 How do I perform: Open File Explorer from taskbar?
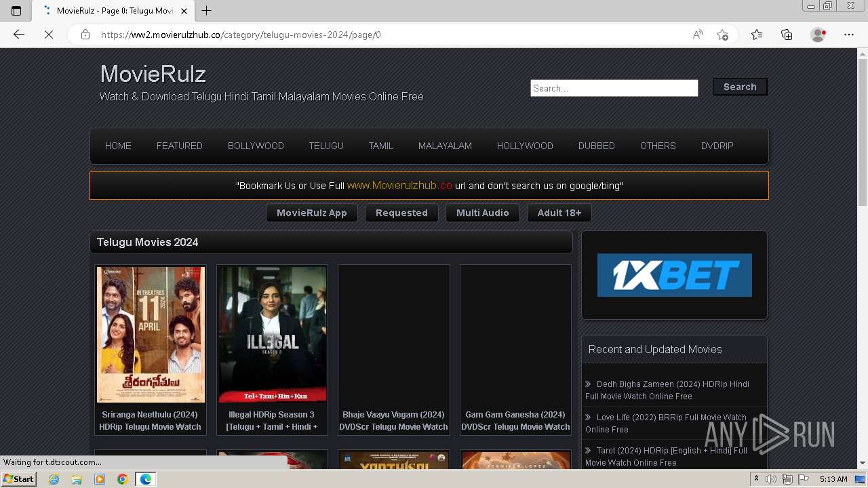click(x=77, y=479)
